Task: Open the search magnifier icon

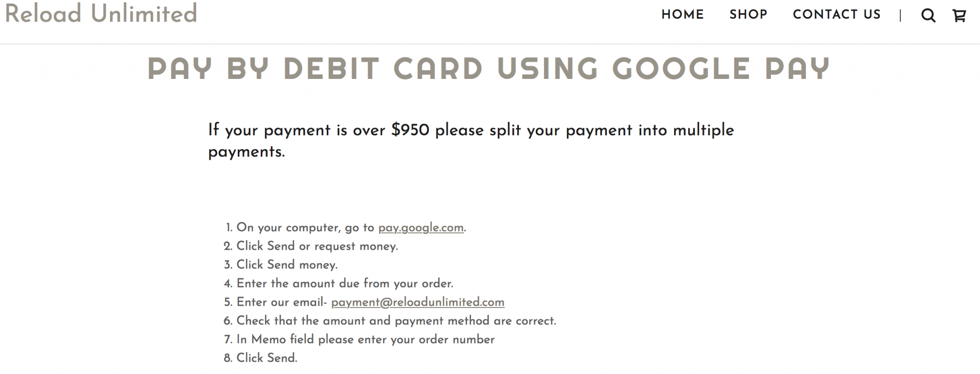Action: pyautogui.click(x=928, y=16)
